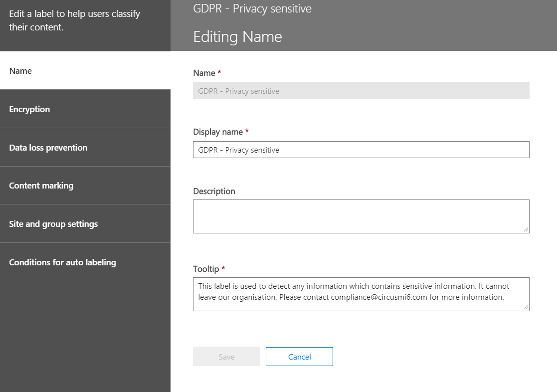Go to the Content marking tab

click(x=41, y=186)
